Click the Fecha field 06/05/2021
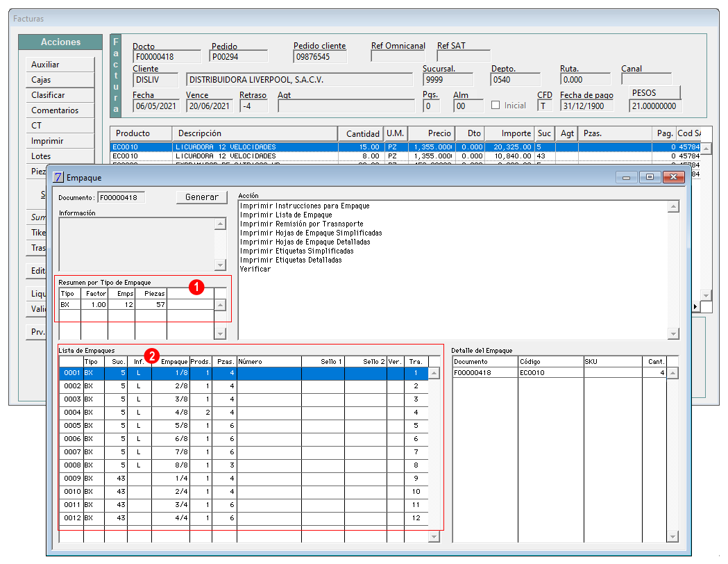Viewport: 728px width, 564px height. (x=155, y=106)
